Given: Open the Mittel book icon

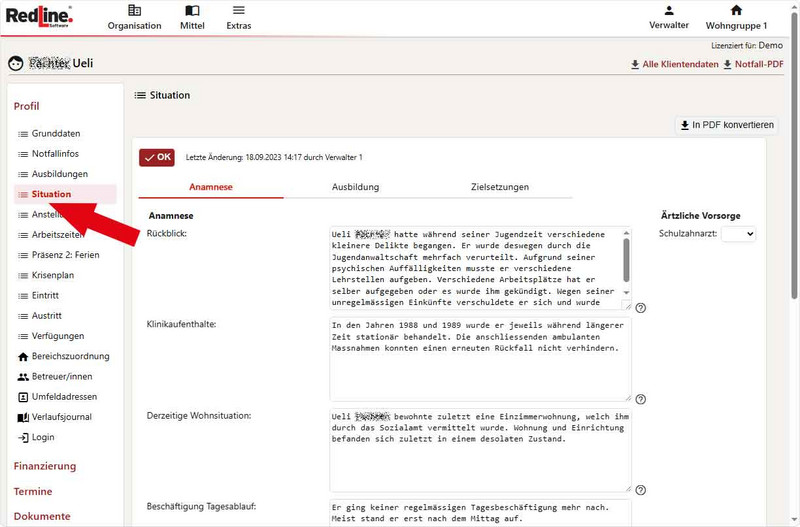Looking at the screenshot, I should coord(192,11).
